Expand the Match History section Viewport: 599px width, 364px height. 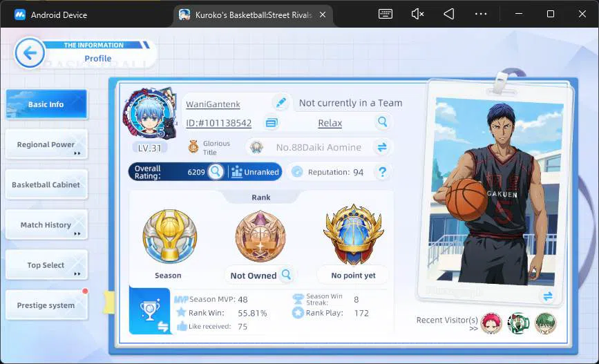(46, 224)
